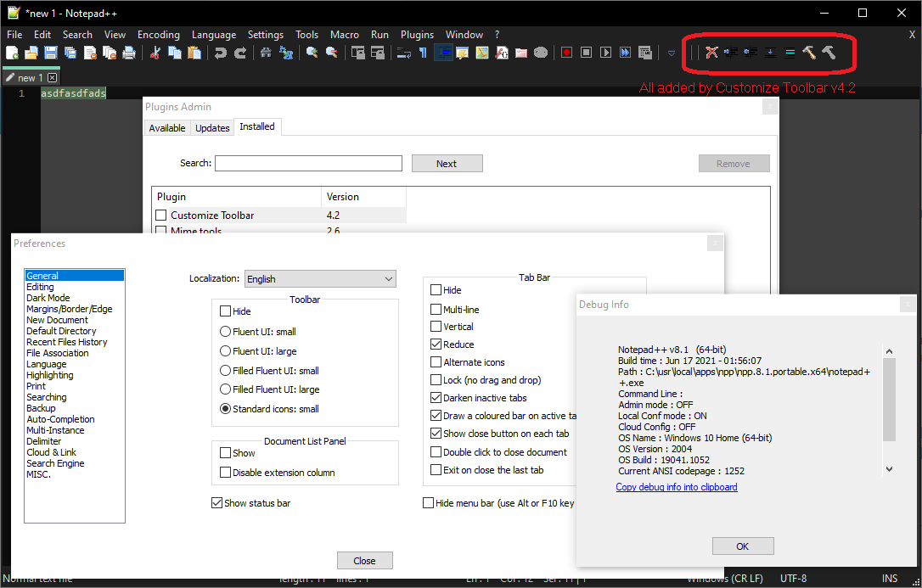
Task: Click the Open file folder icon
Action: click(31, 53)
